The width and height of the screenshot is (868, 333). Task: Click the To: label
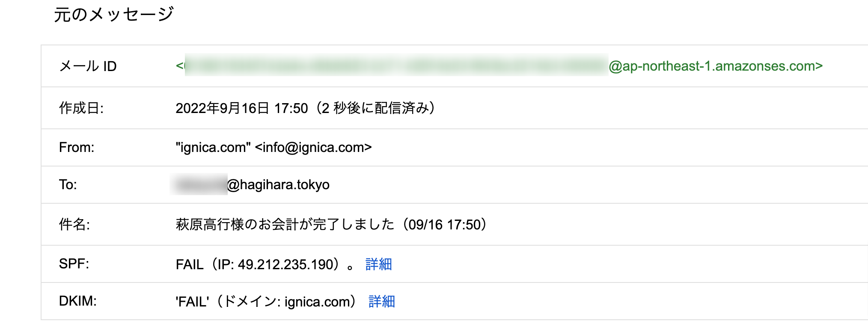tap(68, 184)
